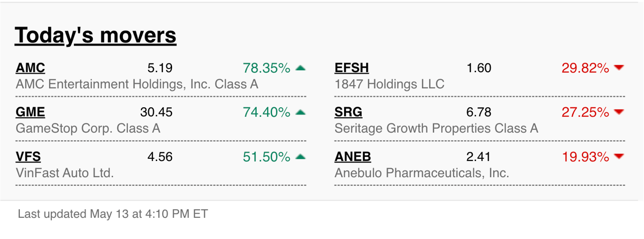The image size is (644, 239).
Task: Open the Today's movers heading link
Action: tap(96, 35)
